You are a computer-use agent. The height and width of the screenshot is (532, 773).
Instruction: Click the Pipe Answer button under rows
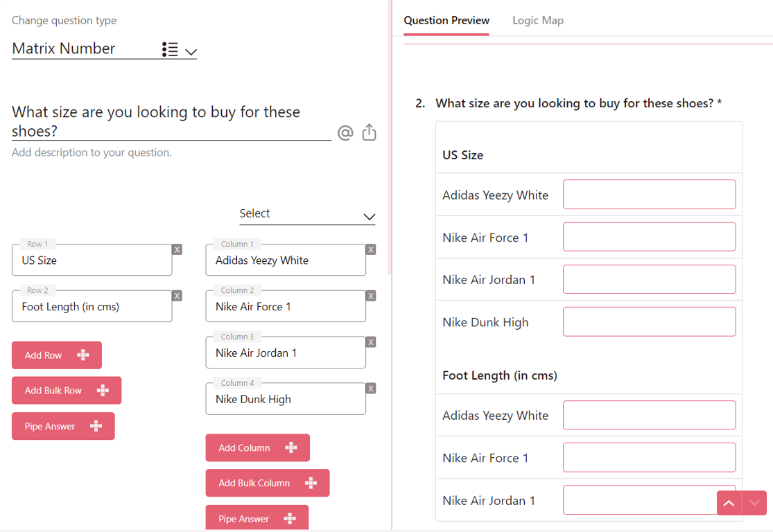63,426
